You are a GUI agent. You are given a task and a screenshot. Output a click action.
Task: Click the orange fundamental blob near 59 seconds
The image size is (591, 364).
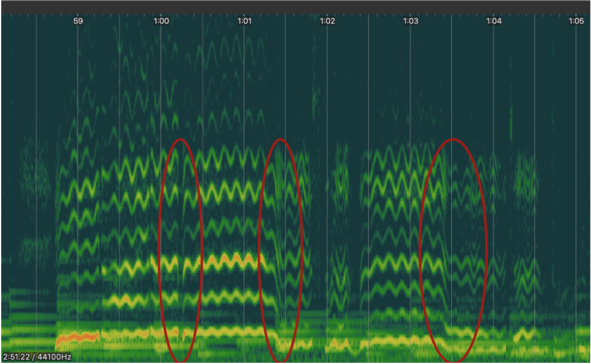(77, 338)
